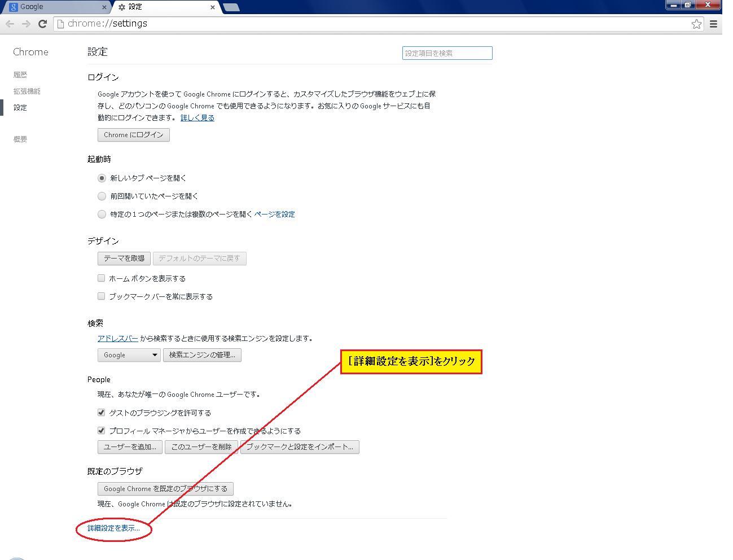Click the ログイン section heading
Viewport: 733px width, 560px height.
[103, 77]
